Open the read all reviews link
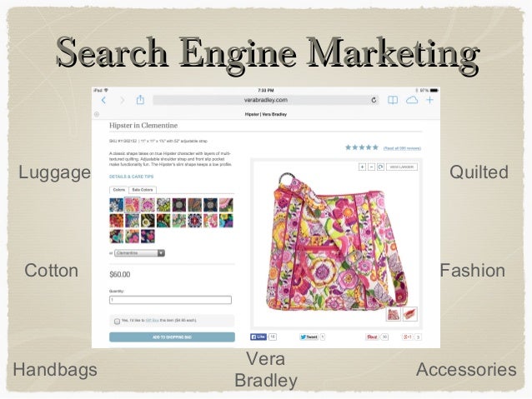This screenshot has height=399, width=532. pyautogui.click(x=402, y=148)
